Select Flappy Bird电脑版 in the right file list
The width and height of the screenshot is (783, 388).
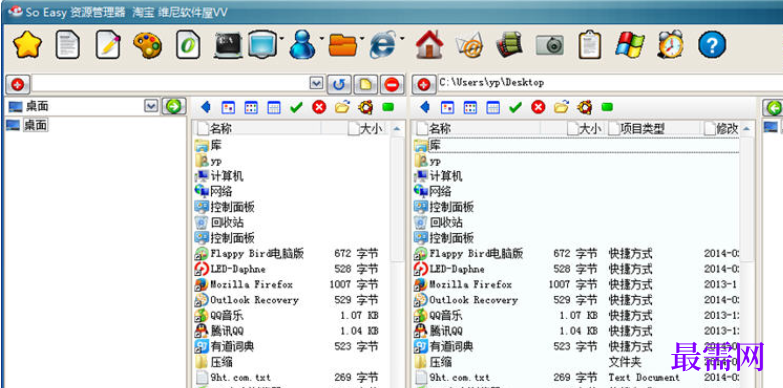tap(476, 254)
